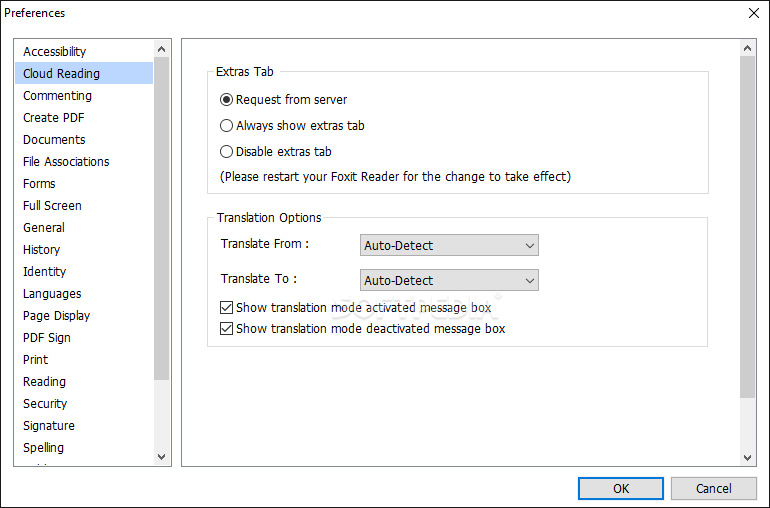This screenshot has height=508, width=770.
Task: Open Reading preferences
Action: [84, 382]
